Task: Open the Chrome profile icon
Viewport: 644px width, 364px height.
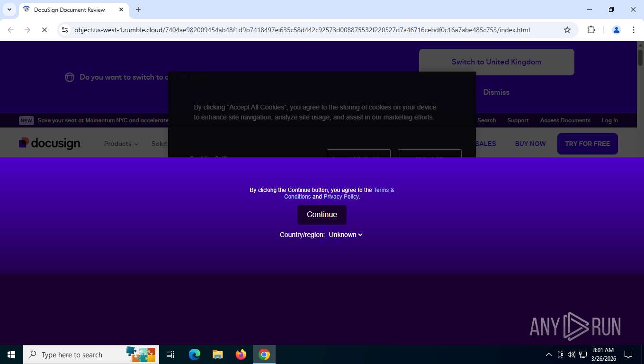Action: (616, 30)
